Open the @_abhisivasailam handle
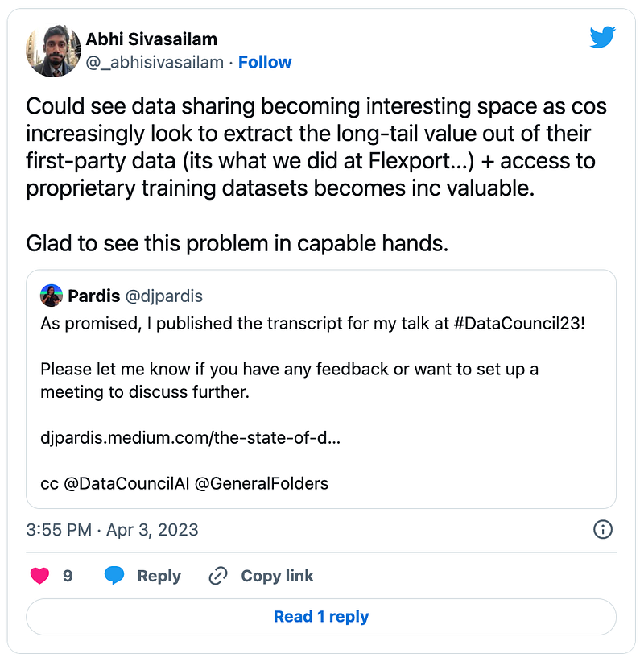Viewport: 644px width, 666px height. click(155, 63)
